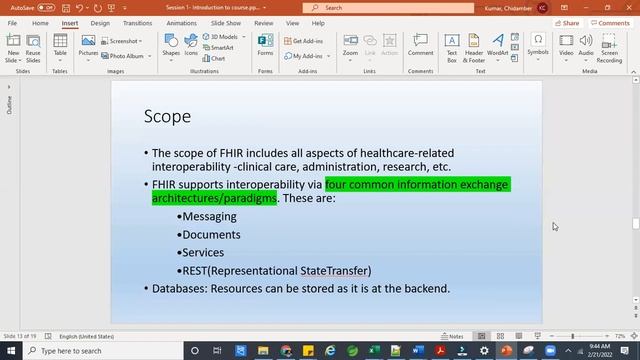Open the 3D Models dropdown arrow
Screen dimensions: 640x360
point(244,37)
